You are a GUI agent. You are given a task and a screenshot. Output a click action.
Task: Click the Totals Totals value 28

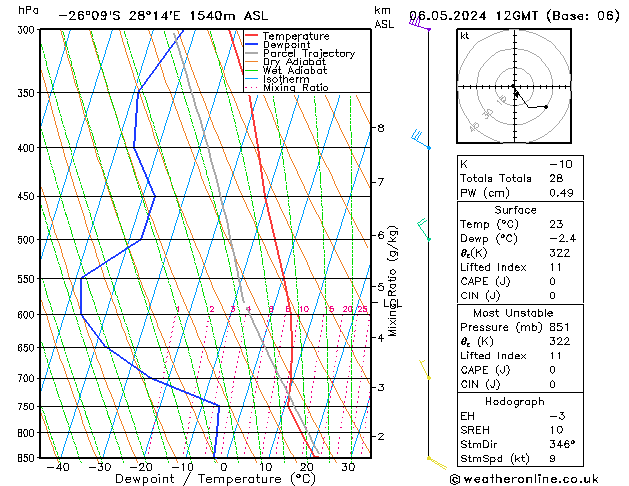coord(556,178)
